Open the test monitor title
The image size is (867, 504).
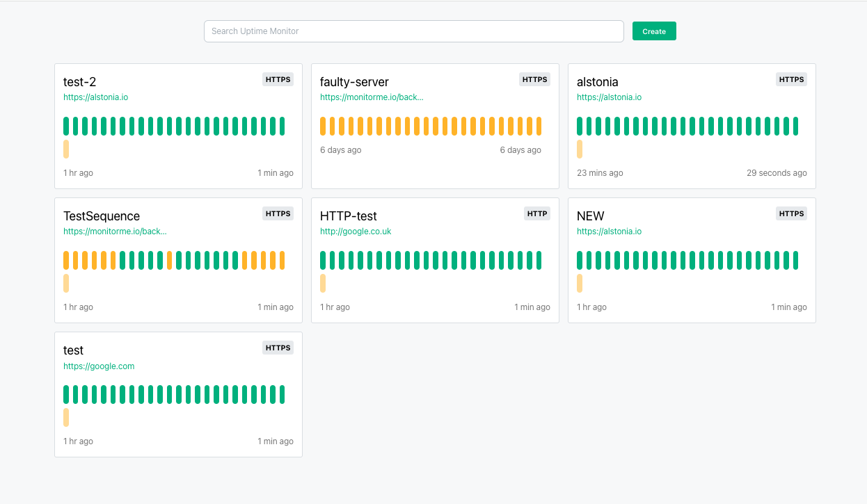pyautogui.click(x=73, y=350)
